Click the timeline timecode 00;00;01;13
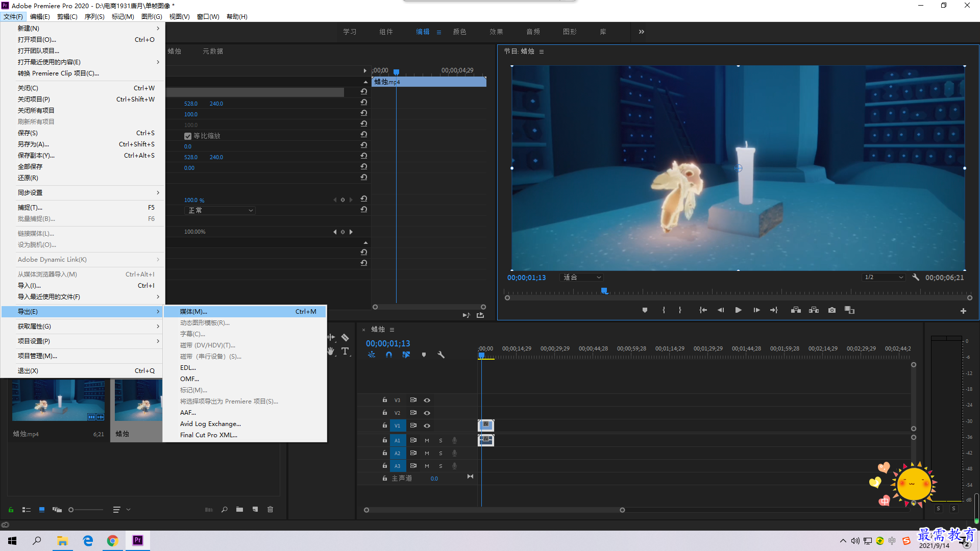980x551 pixels. click(388, 343)
